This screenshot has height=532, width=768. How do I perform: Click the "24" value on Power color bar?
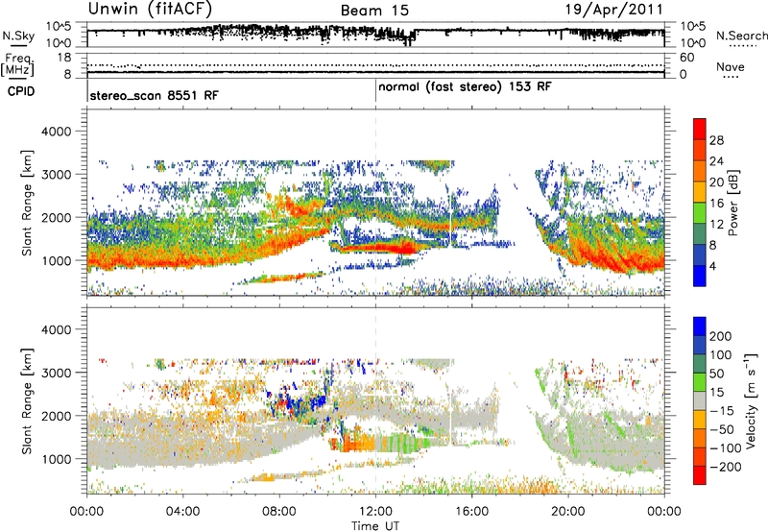(x=716, y=161)
